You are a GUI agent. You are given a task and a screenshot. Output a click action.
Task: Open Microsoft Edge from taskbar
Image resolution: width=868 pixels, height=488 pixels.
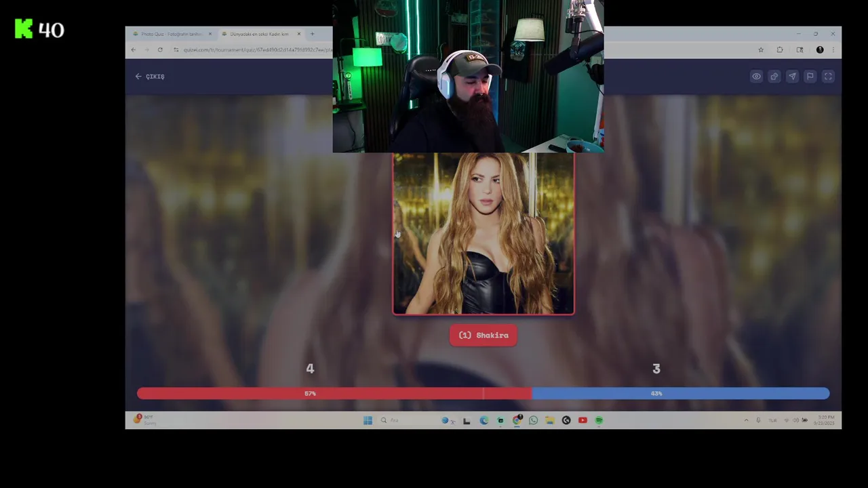pos(484,420)
